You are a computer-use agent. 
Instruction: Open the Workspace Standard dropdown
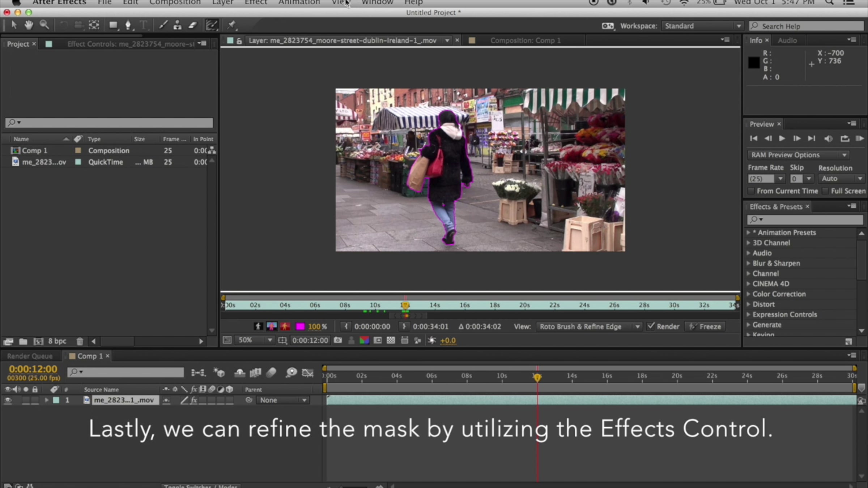coord(702,26)
